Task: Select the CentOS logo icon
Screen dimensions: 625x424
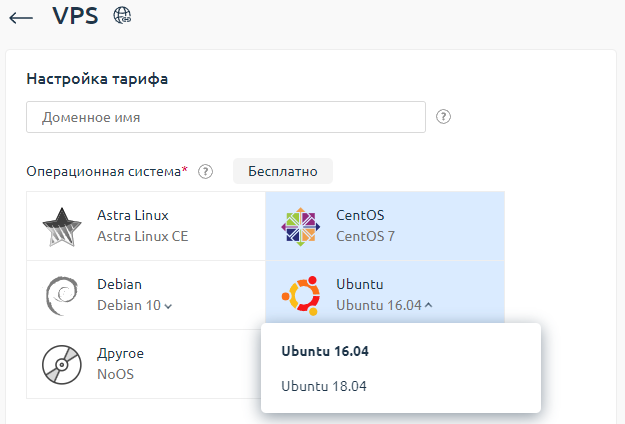Action: (x=300, y=227)
